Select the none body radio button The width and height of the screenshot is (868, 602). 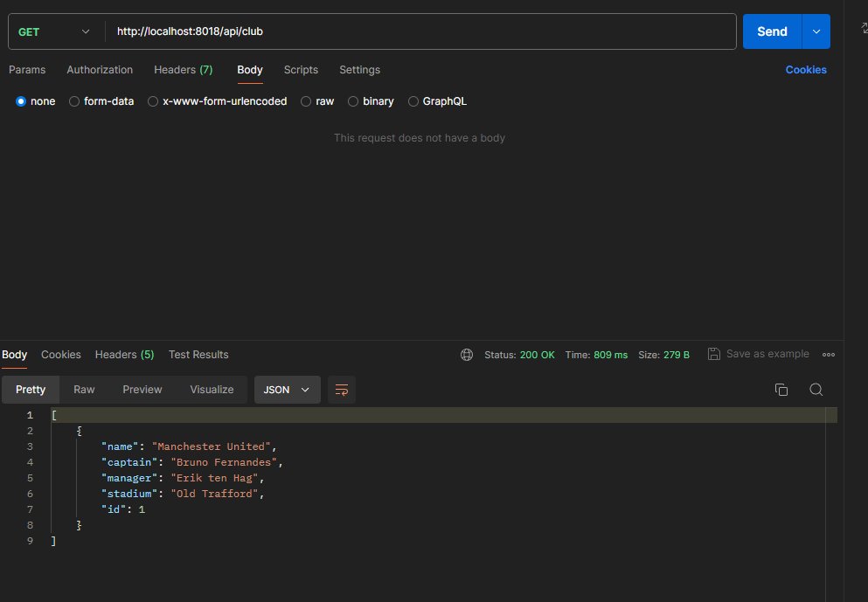21,101
